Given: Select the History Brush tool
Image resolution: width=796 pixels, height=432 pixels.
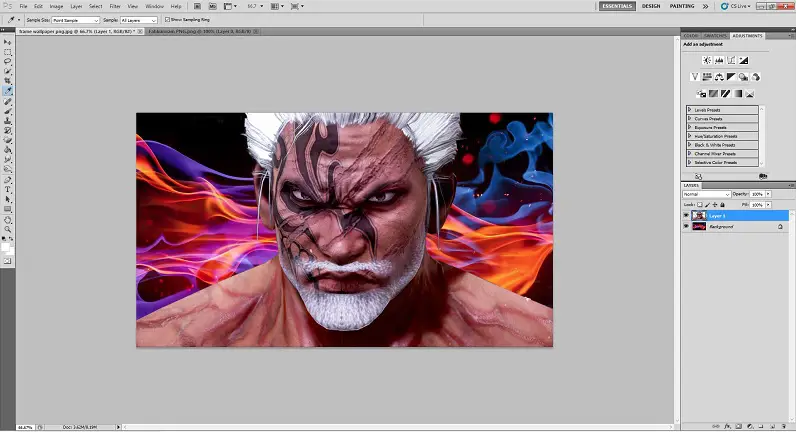Looking at the screenshot, I should pyautogui.click(x=7, y=130).
